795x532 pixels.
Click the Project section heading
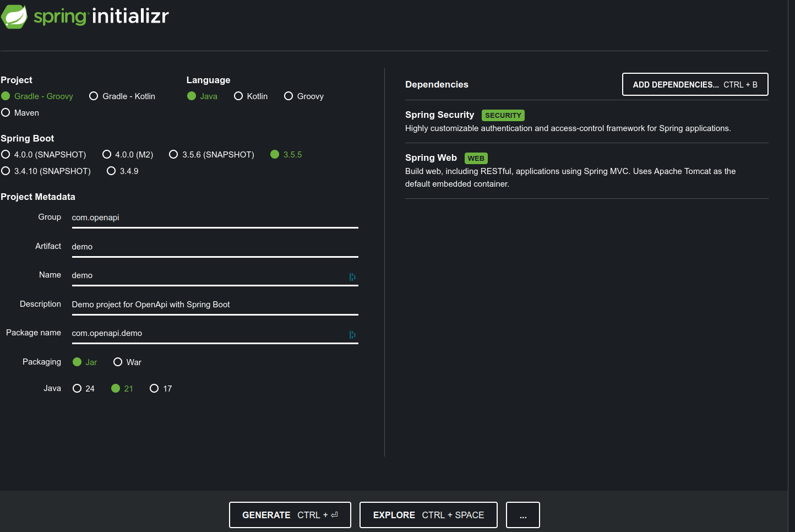tap(17, 80)
